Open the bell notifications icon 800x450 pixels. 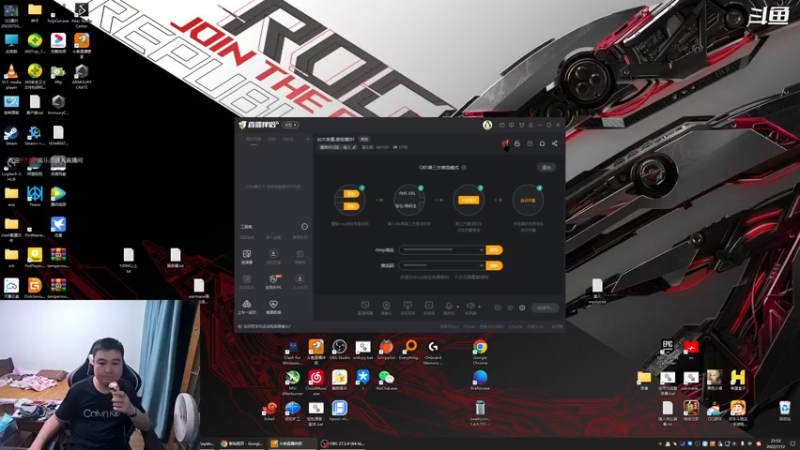[x=542, y=144]
